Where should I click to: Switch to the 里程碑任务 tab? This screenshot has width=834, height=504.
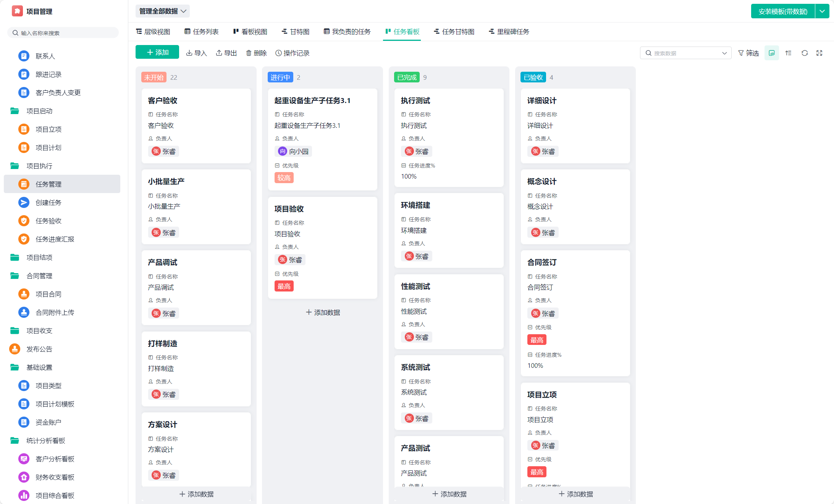tap(509, 32)
